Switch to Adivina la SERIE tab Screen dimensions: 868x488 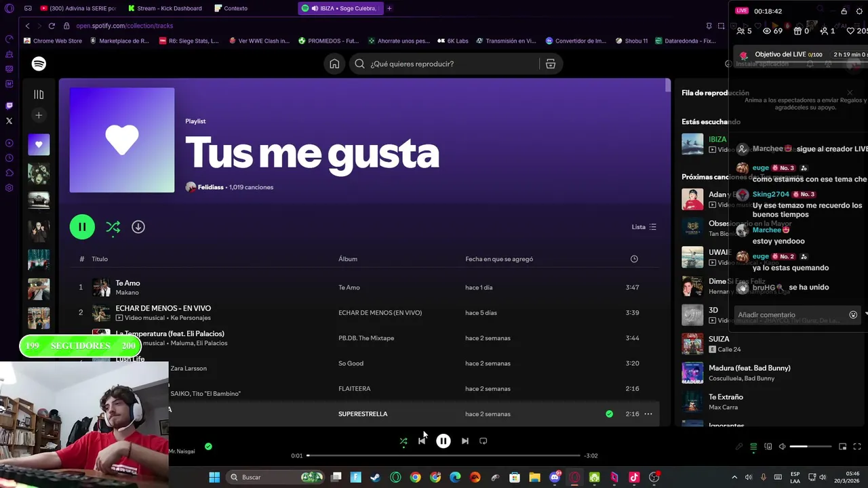78,8
